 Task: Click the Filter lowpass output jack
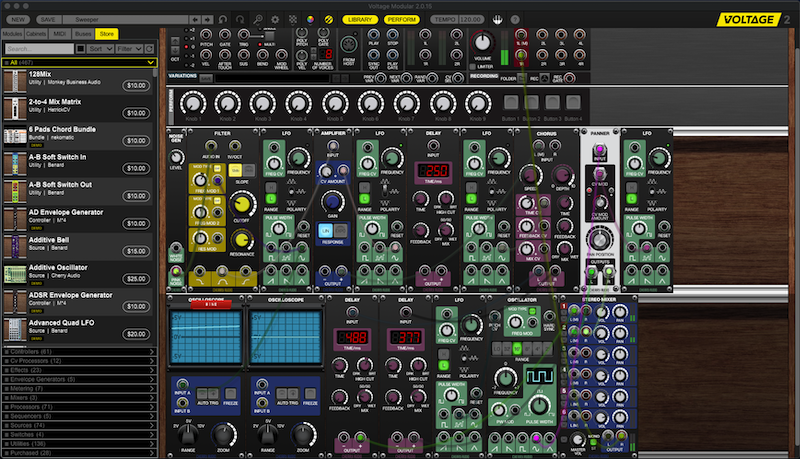tap(199, 271)
